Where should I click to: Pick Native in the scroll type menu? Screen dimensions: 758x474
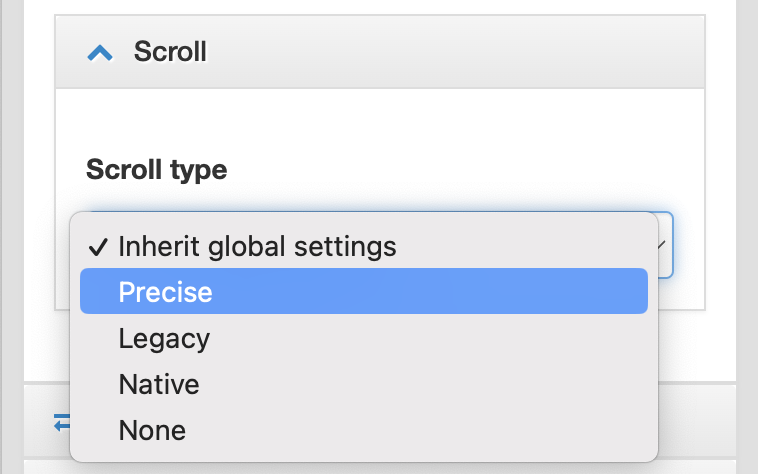pyautogui.click(x=159, y=384)
